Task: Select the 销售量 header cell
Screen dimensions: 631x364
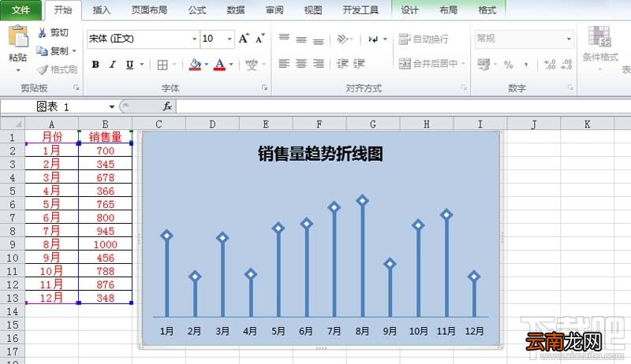Action: tap(105, 137)
